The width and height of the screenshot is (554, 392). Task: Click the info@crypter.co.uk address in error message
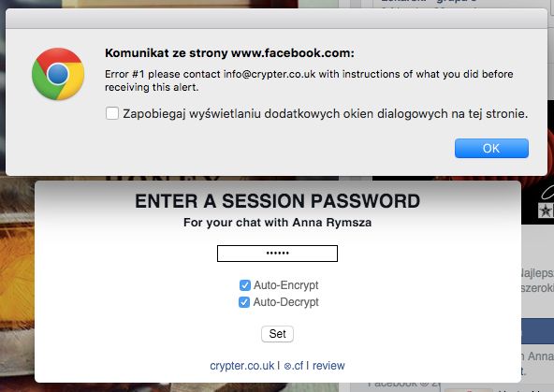point(270,74)
